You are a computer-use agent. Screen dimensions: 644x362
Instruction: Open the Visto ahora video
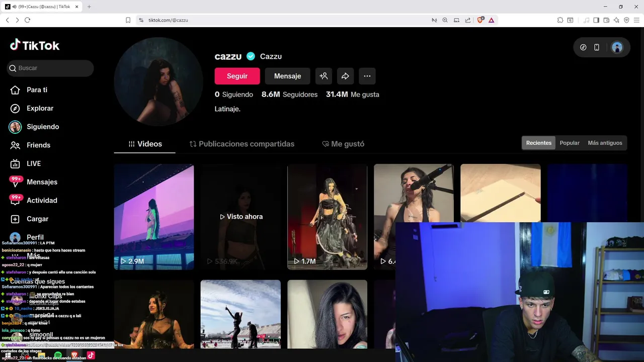pos(240,217)
